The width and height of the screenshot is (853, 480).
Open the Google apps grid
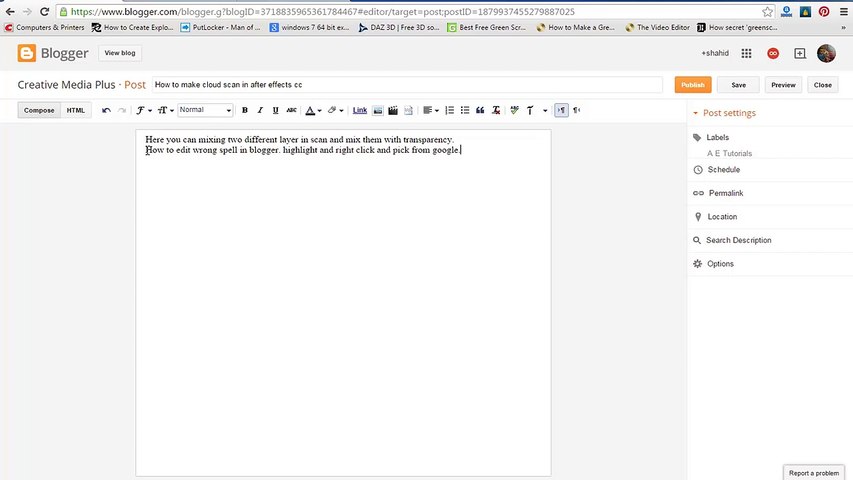746,53
